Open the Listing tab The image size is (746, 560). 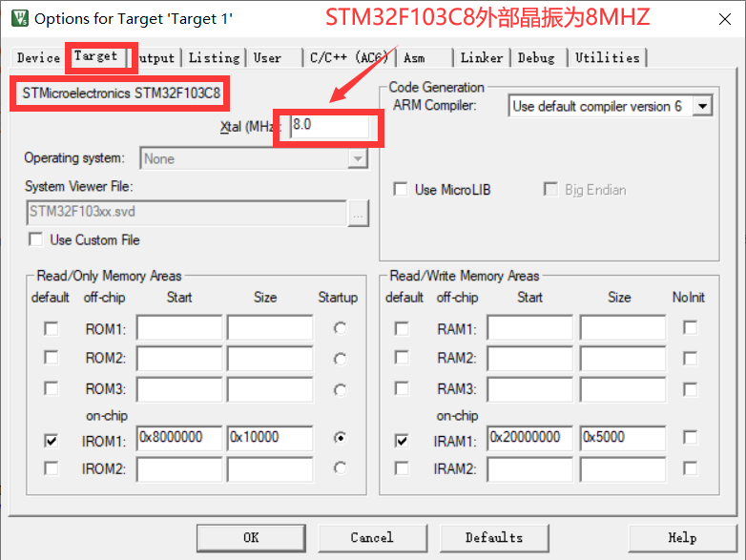click(214, 58)
